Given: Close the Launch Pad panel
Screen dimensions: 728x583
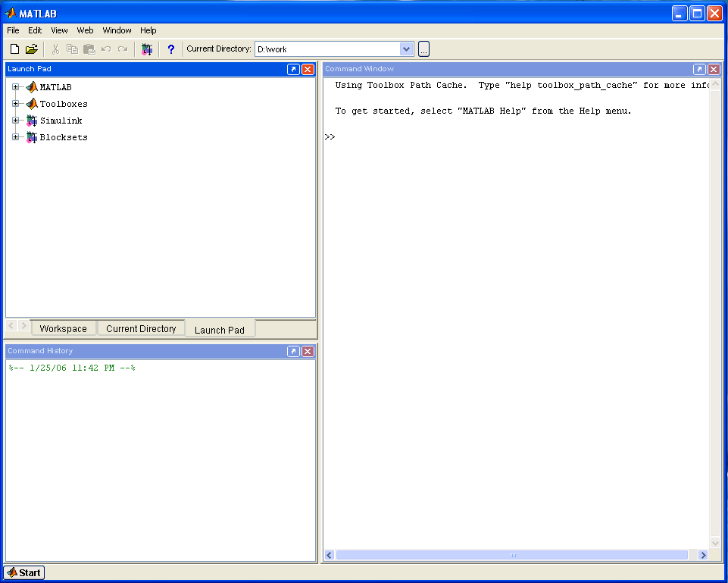Looking at the screenshot, I should click(308, 69).
